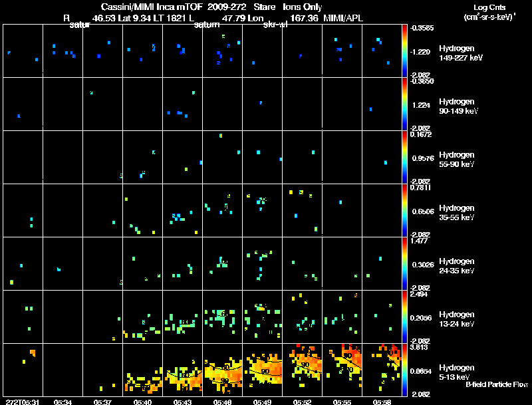
Task: Select the R value '46.53'
Action: tap(104, 18)
